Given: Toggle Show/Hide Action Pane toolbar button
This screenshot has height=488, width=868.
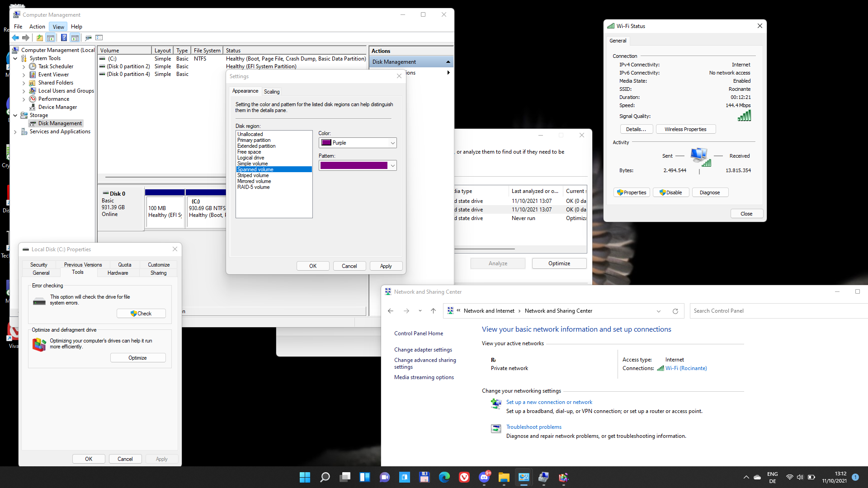Looking at the screenshot, I should (x=75, y=38).
